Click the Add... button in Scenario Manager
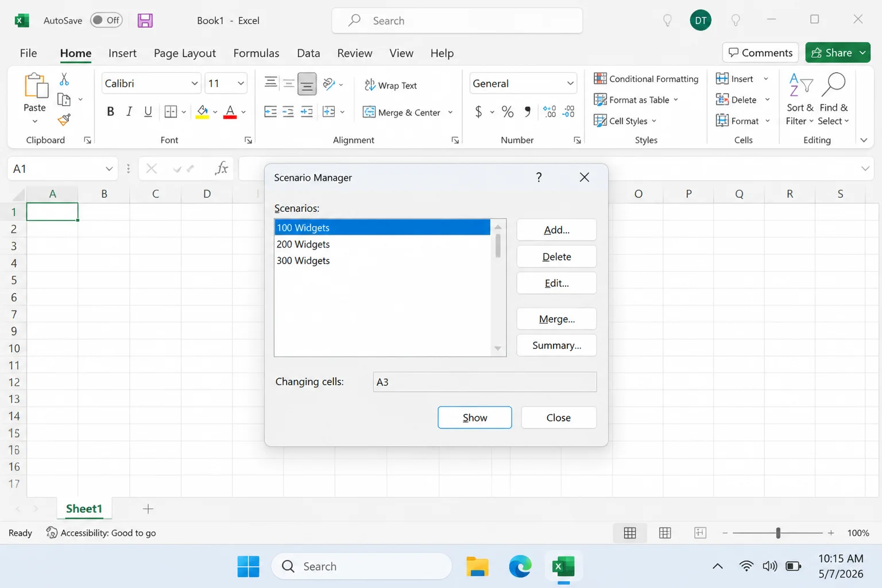882x588 pixels. pos(556,230)
